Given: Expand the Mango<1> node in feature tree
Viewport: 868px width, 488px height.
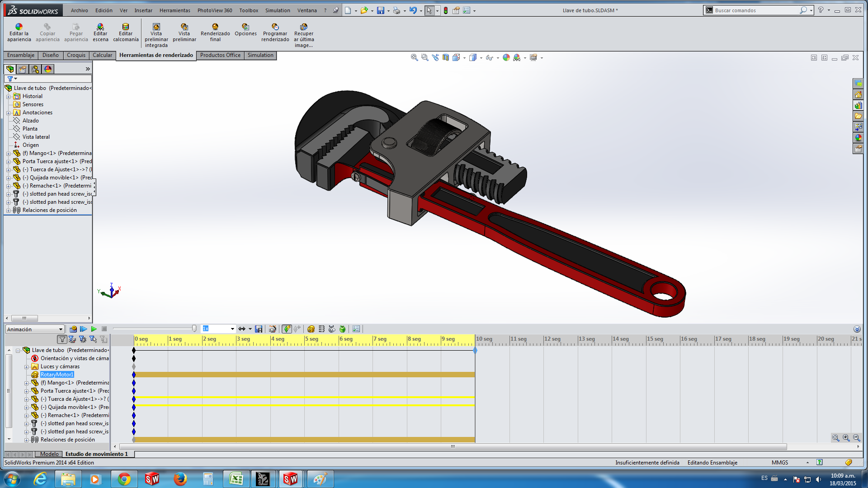Looking at the screenshot, I should [x=8, y=153].
